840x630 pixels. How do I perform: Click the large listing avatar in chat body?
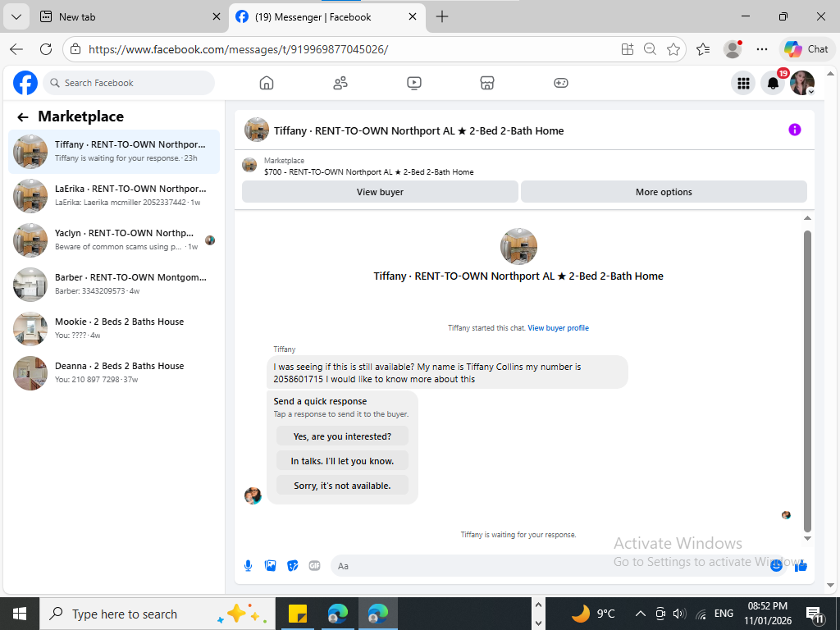518,246
